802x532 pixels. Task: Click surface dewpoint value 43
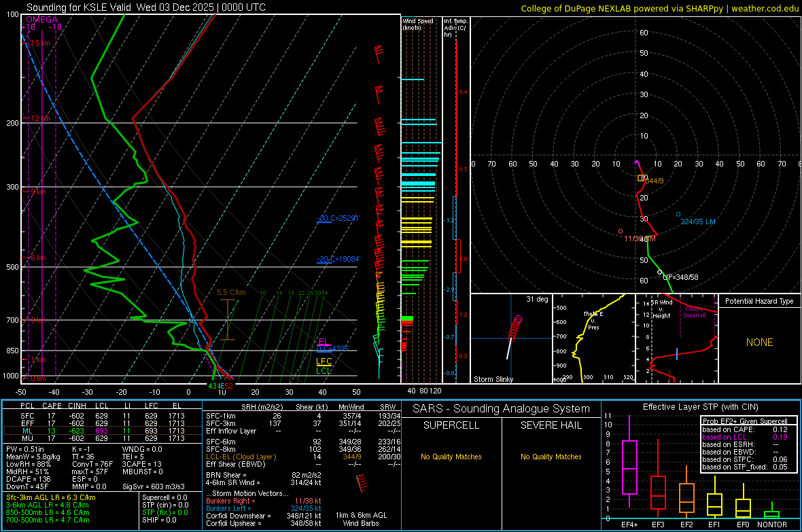coord(212,386)
